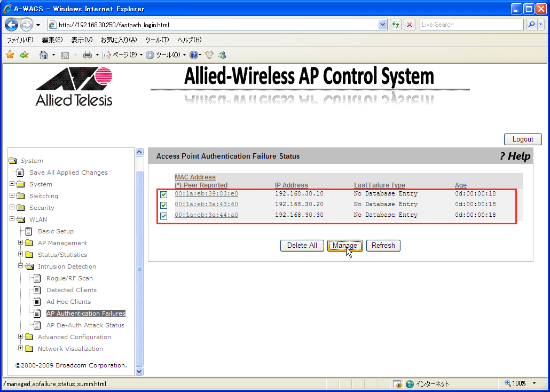Select Save All Applied Changes in tree
The height and width of the screenshot is (392, 550).
pos(68,173)
